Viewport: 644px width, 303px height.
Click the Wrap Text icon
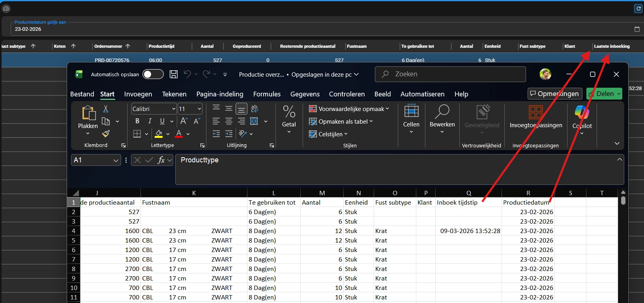(x=255, y=109)
